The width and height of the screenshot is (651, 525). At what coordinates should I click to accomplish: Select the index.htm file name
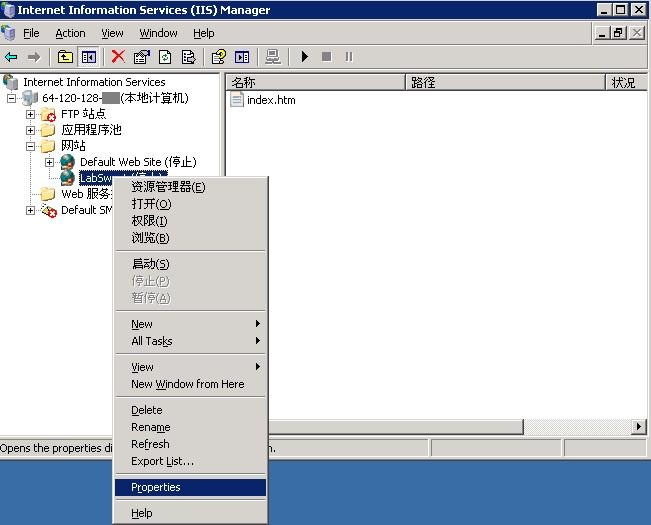click(271, 100)
